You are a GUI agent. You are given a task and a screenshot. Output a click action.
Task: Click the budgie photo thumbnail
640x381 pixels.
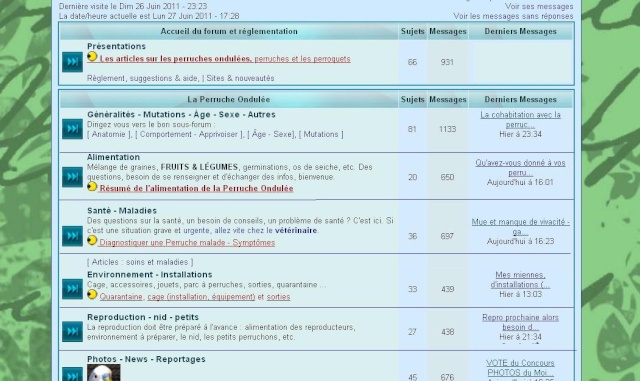104,373
